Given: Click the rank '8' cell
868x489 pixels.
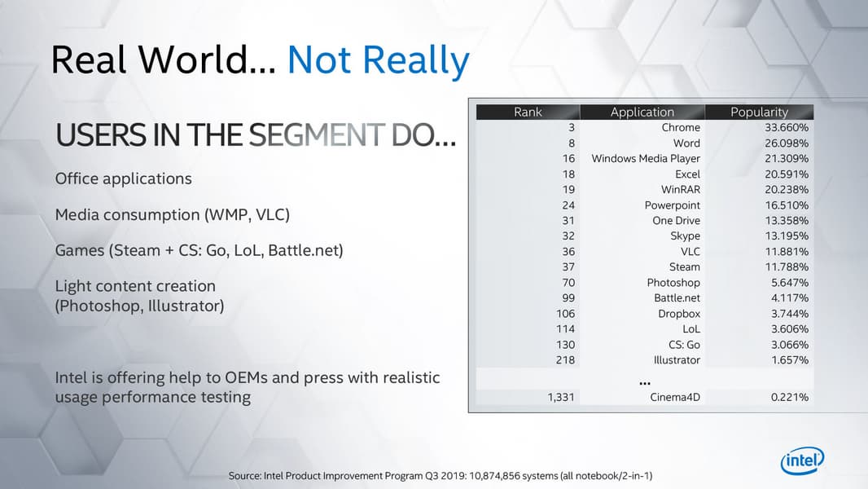Looking at the screenshot, I should (572, 143).
